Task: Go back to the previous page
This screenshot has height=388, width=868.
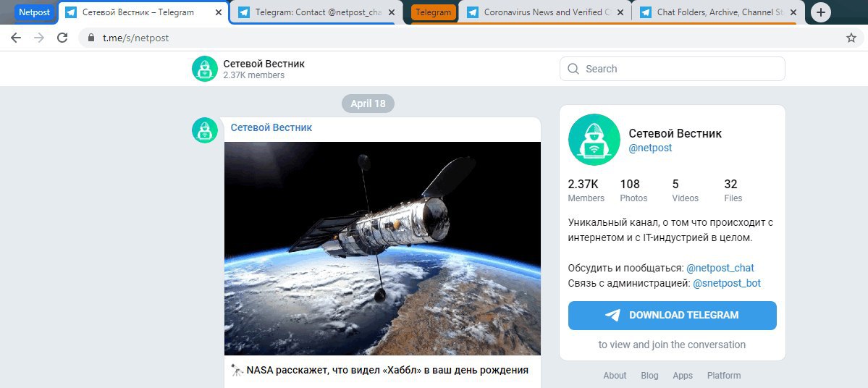Action: click(x=16, y=38)
